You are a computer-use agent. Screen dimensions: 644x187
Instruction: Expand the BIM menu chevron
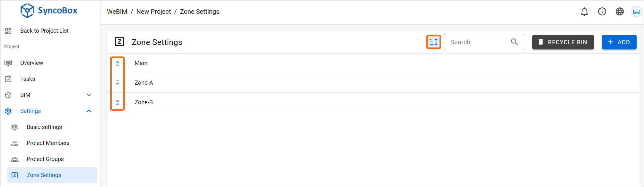(89, 95)
